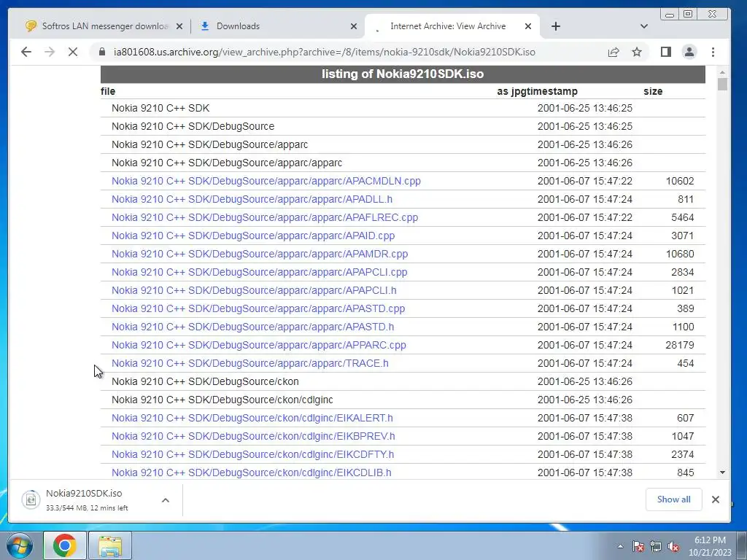Open the EIKCDFTY.h file link
Image resolution: width=747 pixels, height=560 pixels.
tap(252, 455)
